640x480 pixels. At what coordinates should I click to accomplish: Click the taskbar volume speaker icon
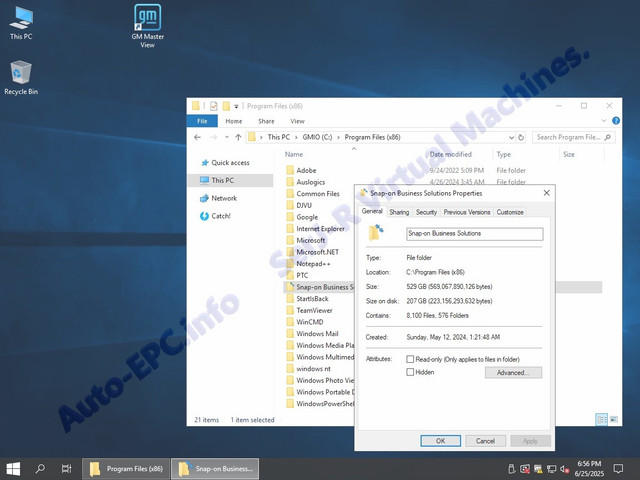click(565, 469)
